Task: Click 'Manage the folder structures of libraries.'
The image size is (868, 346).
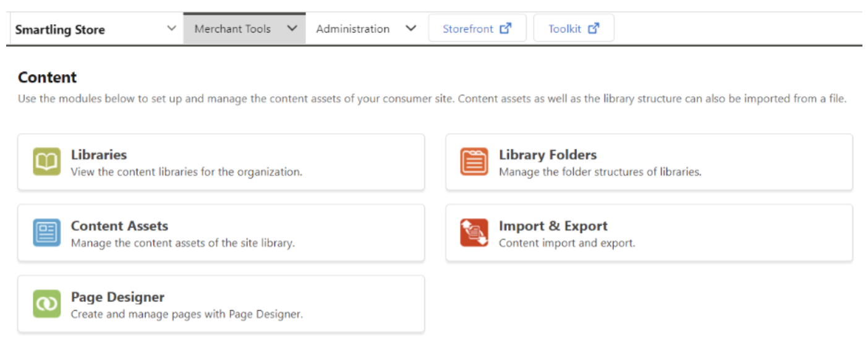Action: pyautogui.click(x=600, y=172)
